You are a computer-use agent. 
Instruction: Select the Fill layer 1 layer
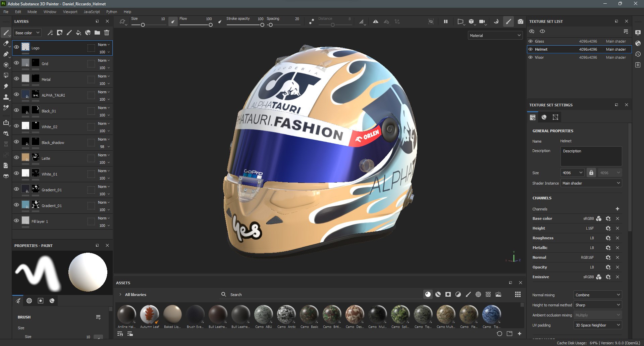(x=62, y=221)
